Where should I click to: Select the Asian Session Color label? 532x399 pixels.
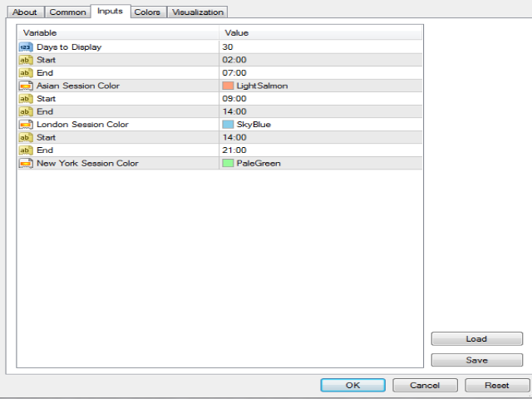(x=78, y=86)
